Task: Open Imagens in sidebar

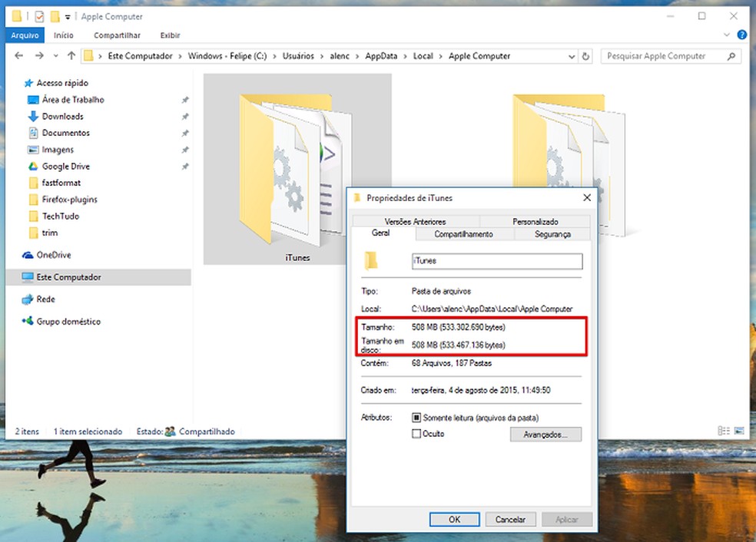Action: pos(58,150)
